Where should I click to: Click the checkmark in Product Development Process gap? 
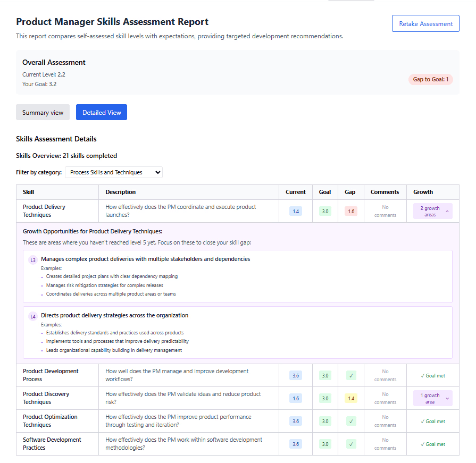[351, 376]
